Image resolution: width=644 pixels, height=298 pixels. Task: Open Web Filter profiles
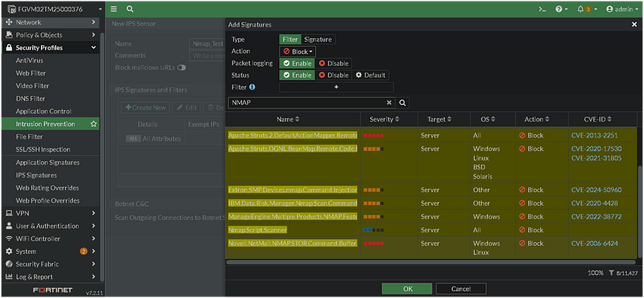31,73
